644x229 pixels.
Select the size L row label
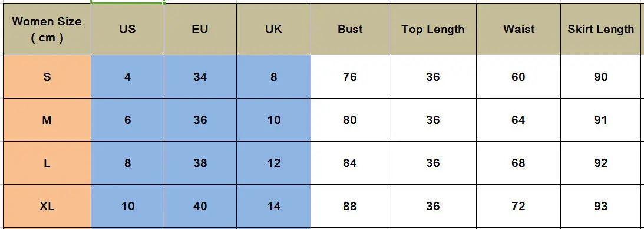click(x=47, y=163)
